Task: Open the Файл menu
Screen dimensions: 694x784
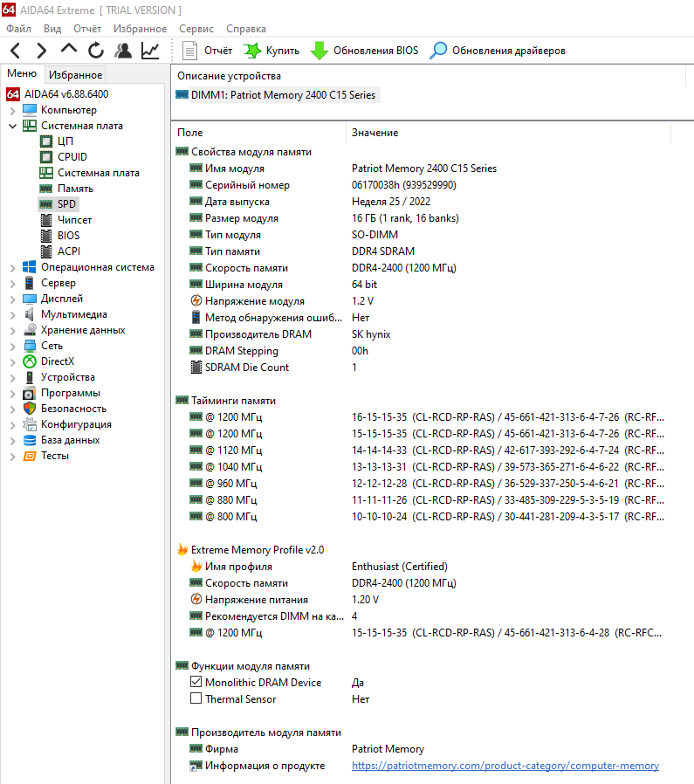Action: coord(18,29)
